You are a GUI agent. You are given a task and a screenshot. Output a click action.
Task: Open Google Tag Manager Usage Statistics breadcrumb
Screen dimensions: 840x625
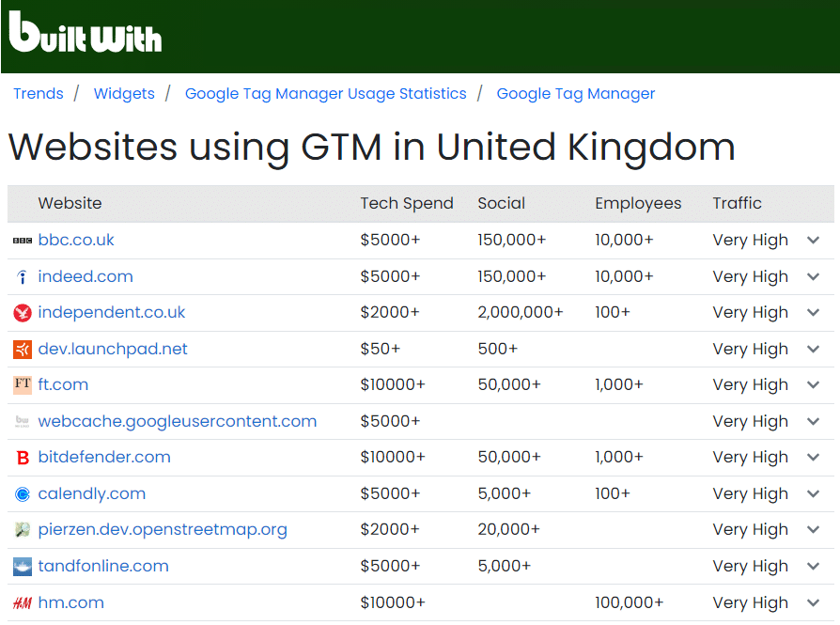tap(326, 93)
